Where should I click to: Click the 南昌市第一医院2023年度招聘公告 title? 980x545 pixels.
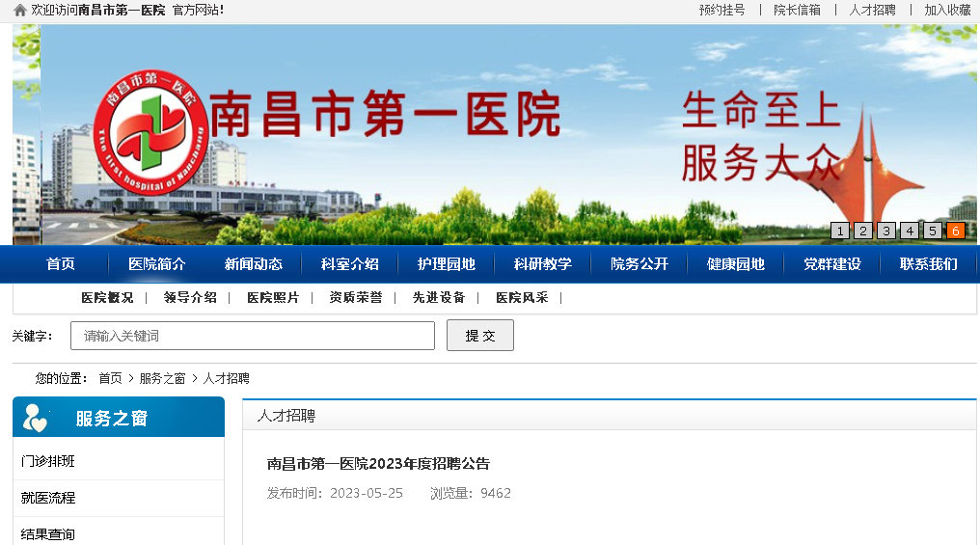378,464
